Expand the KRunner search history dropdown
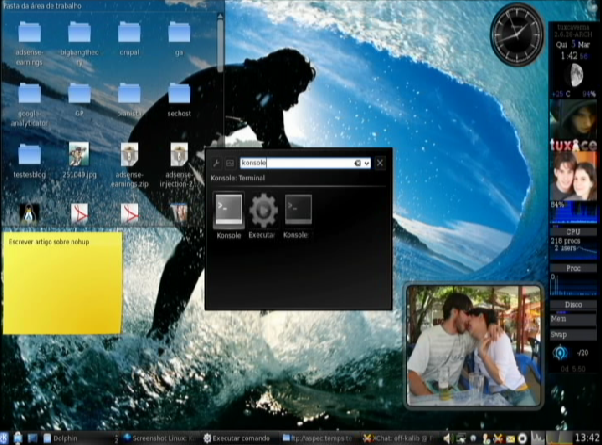The width and height of the screenshot is (602, 445). tap(367, 162)
